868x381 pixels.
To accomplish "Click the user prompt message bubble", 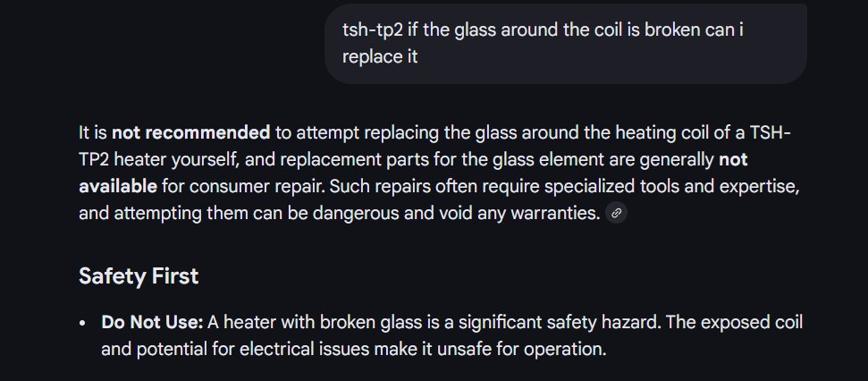I will tap(565, 42).
